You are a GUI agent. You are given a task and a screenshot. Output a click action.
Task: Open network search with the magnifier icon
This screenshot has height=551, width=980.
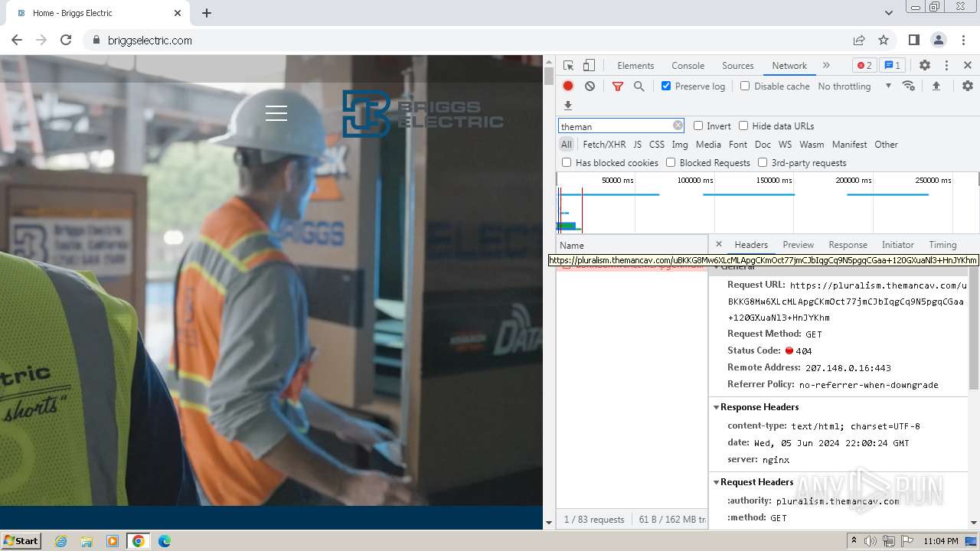[639, 86]
